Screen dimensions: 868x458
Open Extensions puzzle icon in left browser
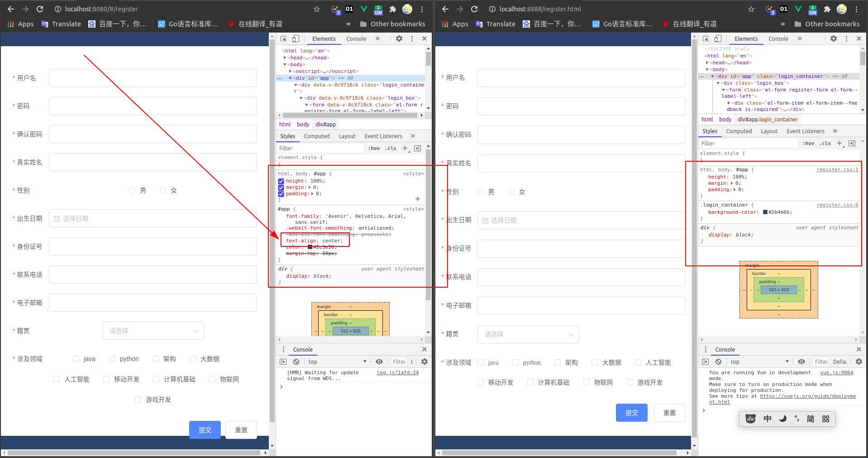(x=393, y=9)
